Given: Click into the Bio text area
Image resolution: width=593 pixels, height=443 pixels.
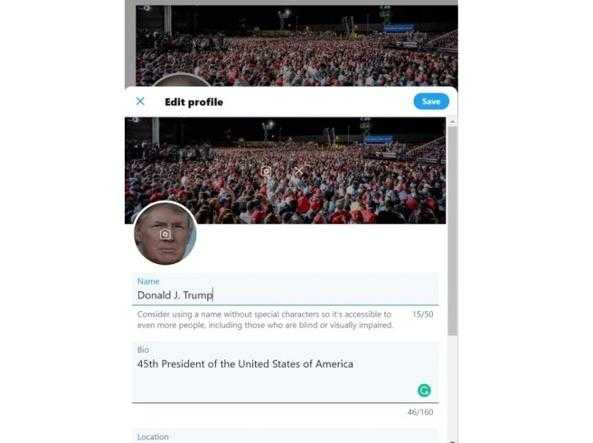Looking at the screenshot, I should 286,373.
